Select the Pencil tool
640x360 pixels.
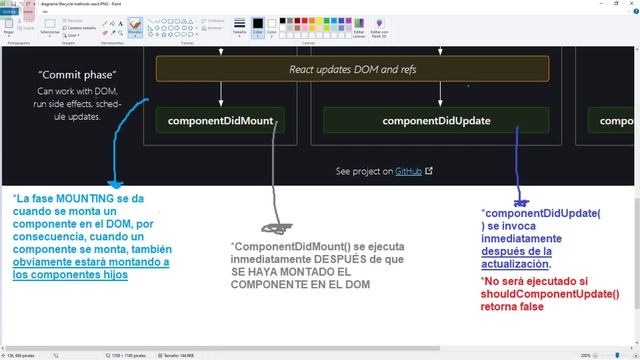pos(105,24)
